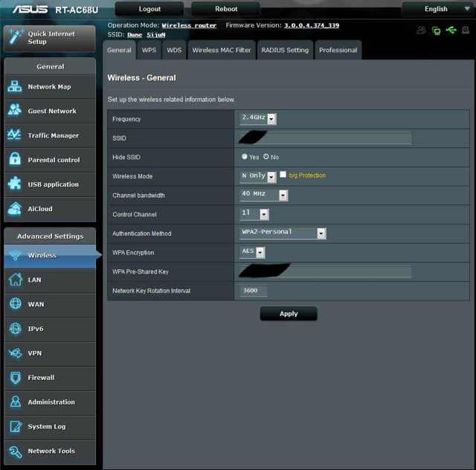The image size is (476, 470).
Task: Click the Sijun SSID link
Action: point(156,35)
